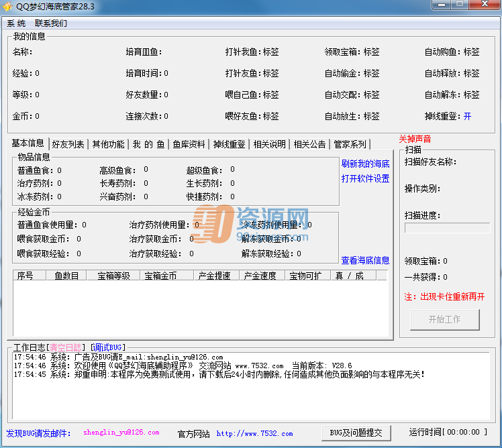Open the 鱼库资料 tab
The image size is (502, 448).
click(189, 144)
